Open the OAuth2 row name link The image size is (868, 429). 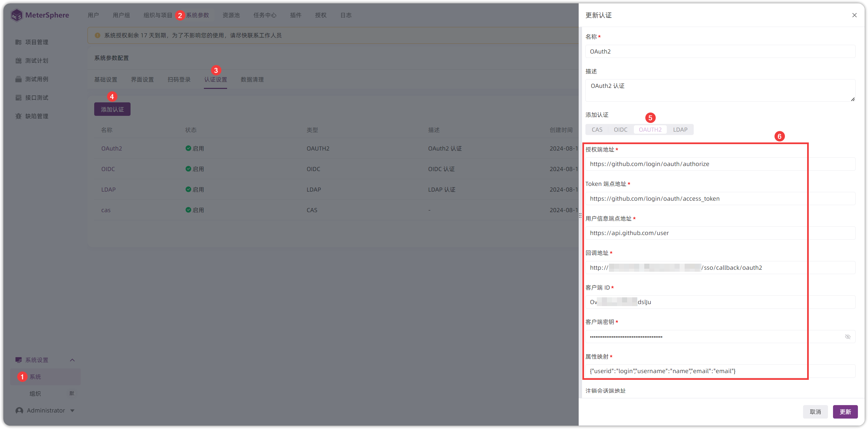tap(112, 148)
